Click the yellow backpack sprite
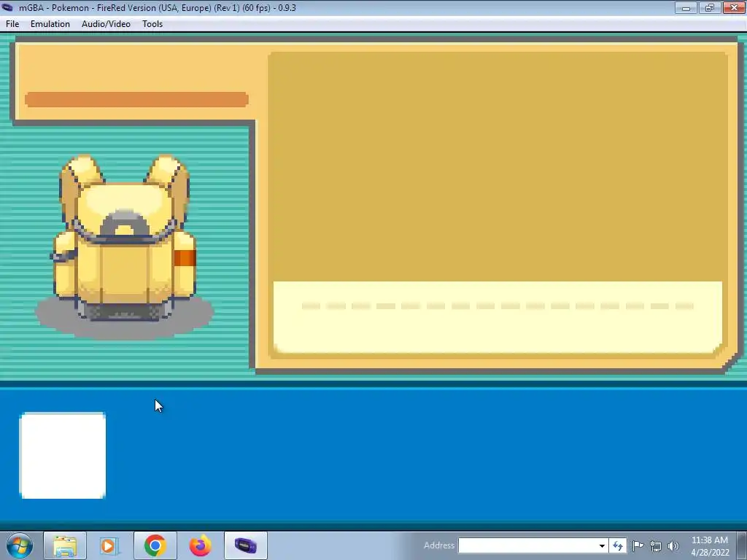This screenshot has width=747, height=560. coord(124,238)
